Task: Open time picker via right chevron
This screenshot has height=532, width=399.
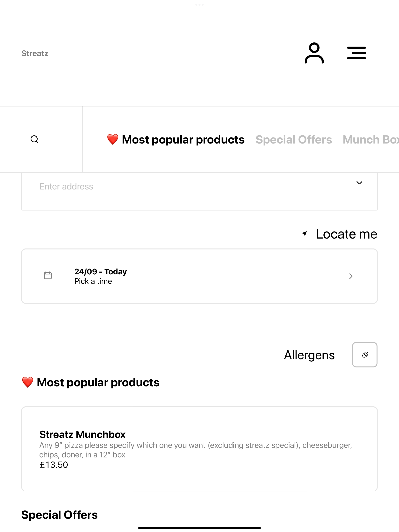Action: click(x=351, y=276)
